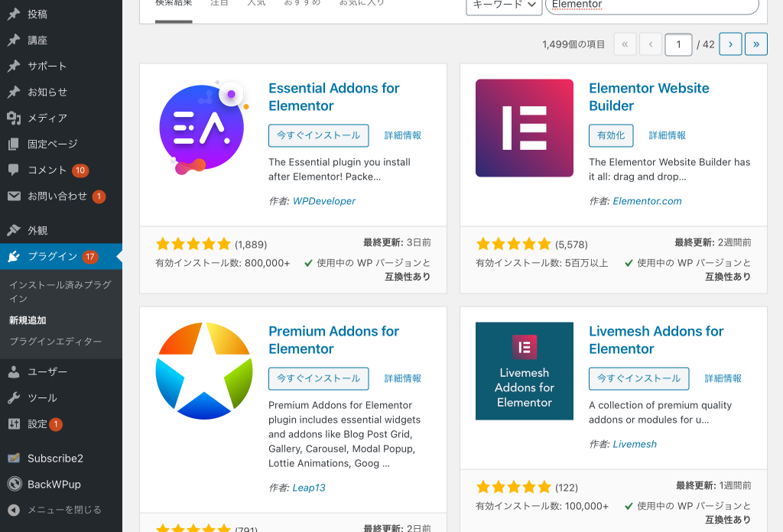Switch to the 検索結果 tab
Image resolution: width=783 pixels, height=532 pixels.
174,4
